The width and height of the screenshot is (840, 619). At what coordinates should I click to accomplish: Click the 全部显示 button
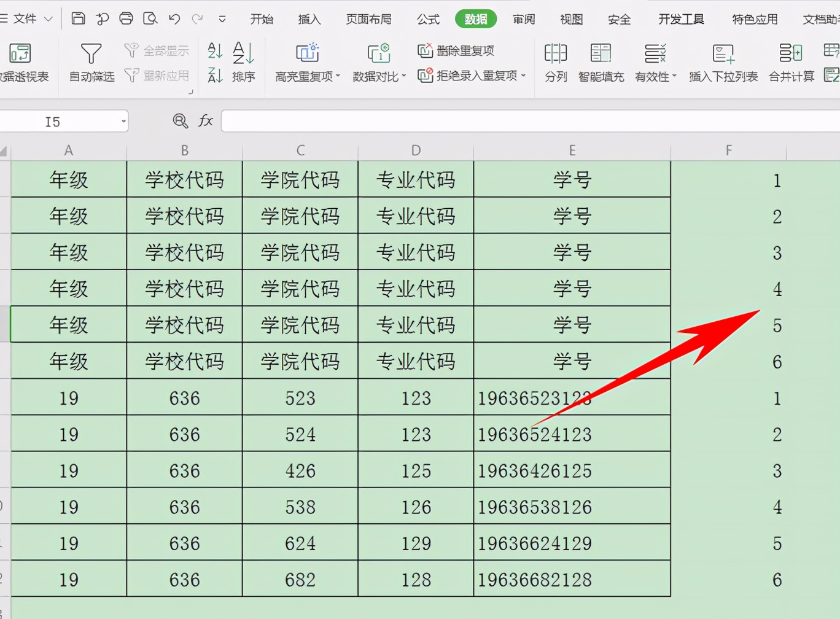coord(157,50)
